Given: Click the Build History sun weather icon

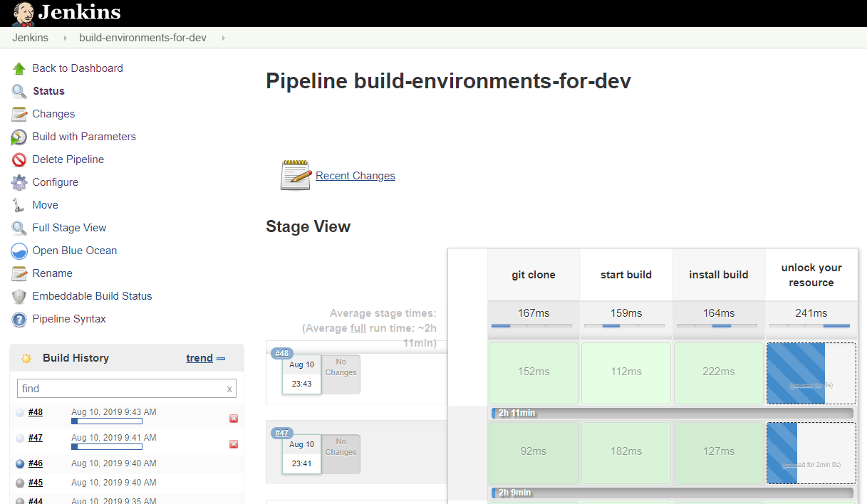Looking at the screenshot, I should (x=26, y=359).
